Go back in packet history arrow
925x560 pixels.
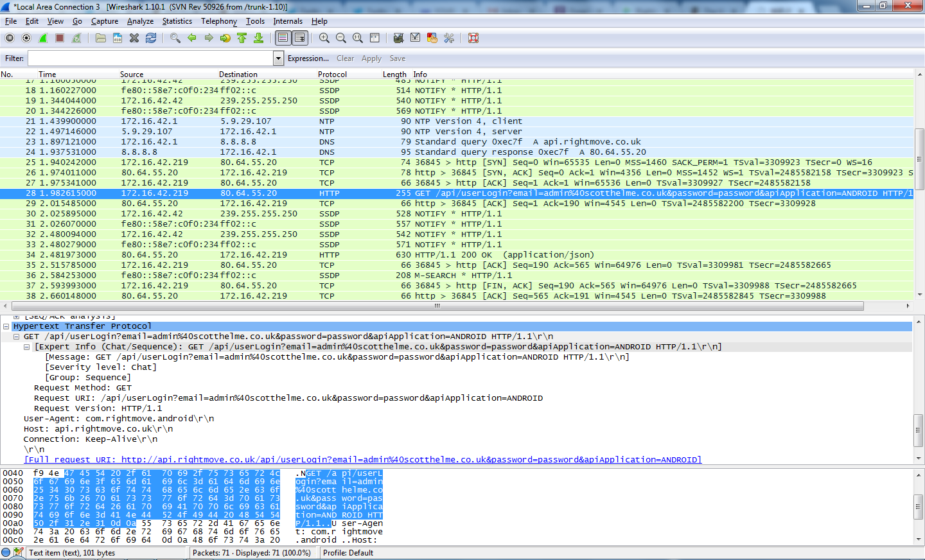(x=192, y=39)
